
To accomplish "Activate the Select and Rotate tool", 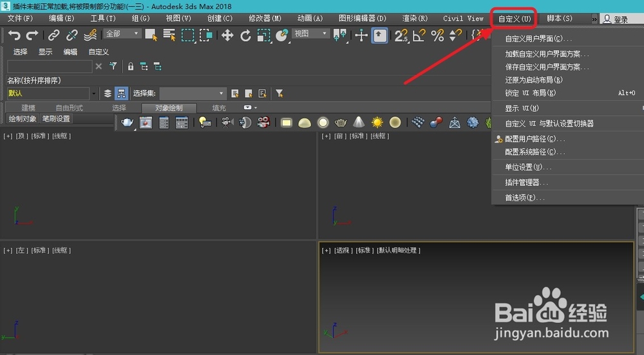I will [x=245, y=35].
